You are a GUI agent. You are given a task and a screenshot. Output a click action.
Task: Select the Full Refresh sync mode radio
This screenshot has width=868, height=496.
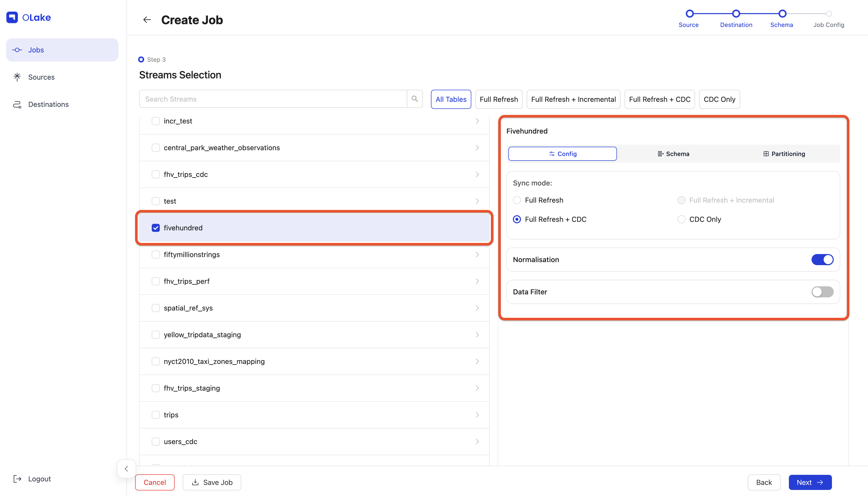pyautogui.click(x=517, y=200)
